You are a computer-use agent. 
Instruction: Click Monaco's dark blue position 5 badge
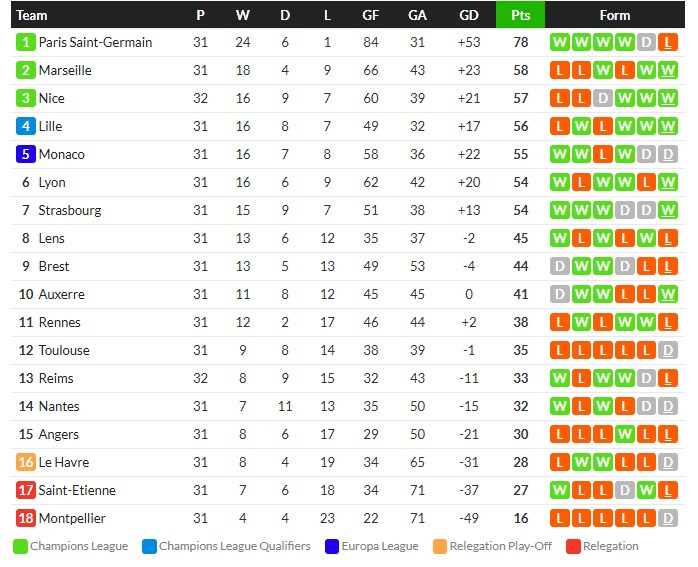pos(25,154)
